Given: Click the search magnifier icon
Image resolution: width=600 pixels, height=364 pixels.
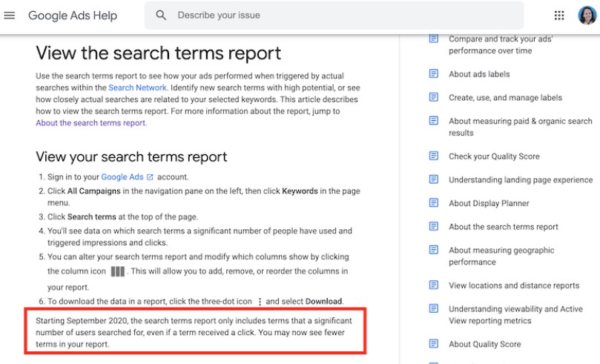Looking at the screenshot, I should pos(161,16).
